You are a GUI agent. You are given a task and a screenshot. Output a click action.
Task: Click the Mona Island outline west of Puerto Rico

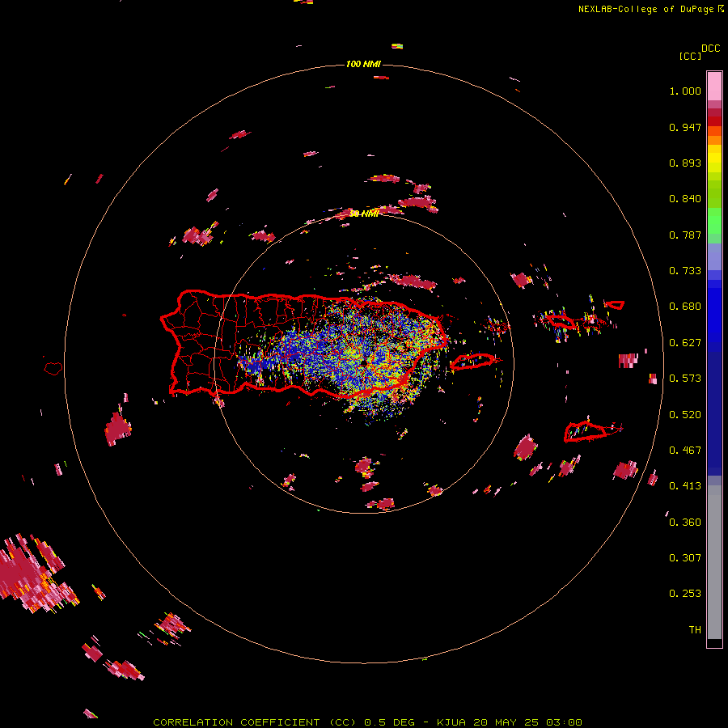tap(53, 369)
